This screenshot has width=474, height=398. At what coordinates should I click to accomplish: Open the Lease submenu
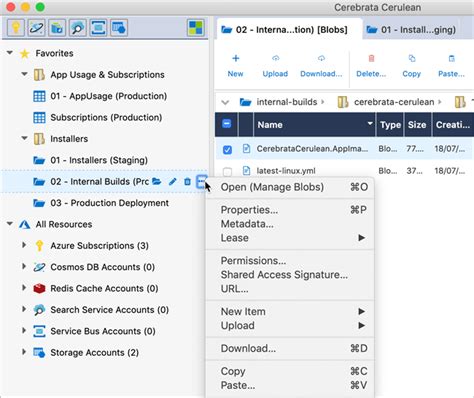coord(290,238)
